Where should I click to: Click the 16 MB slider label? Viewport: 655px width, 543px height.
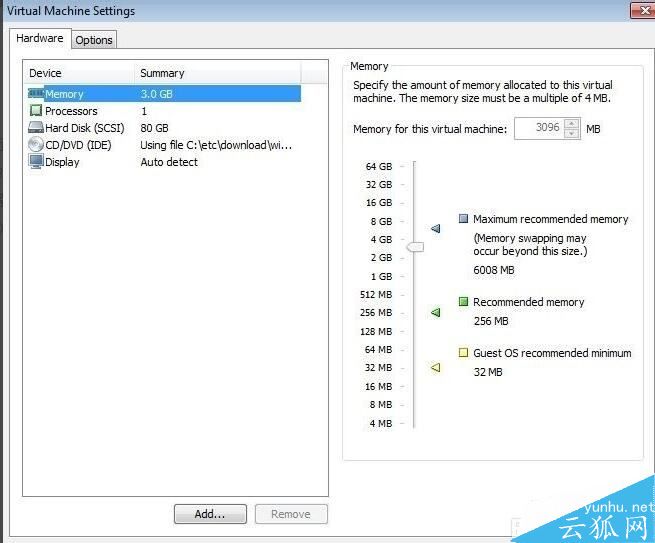coord(378,386)
